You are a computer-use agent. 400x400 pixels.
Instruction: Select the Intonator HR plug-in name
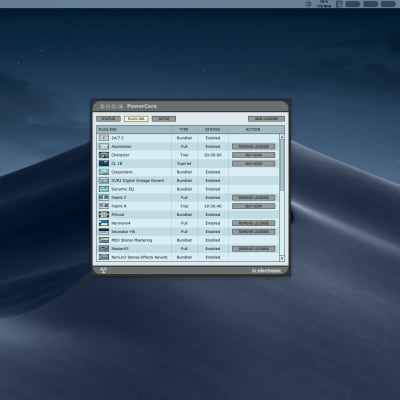[123, 231]
